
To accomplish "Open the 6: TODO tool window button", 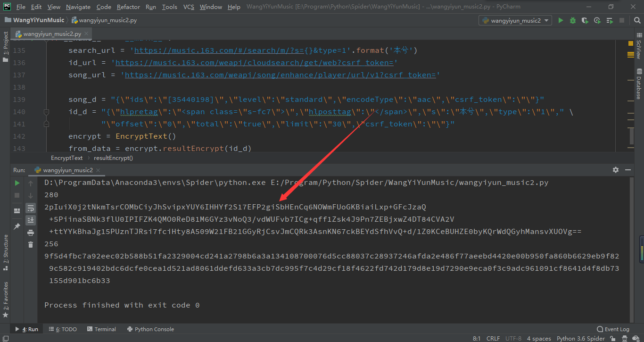I will click(x=63, y=329).
